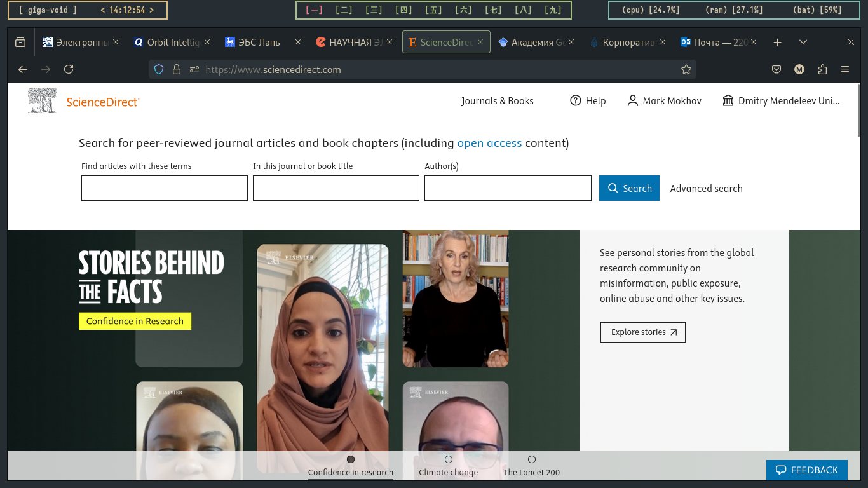Screen dimensions: 868x488
Task: Open Advanced search
Action: (706, 188)
